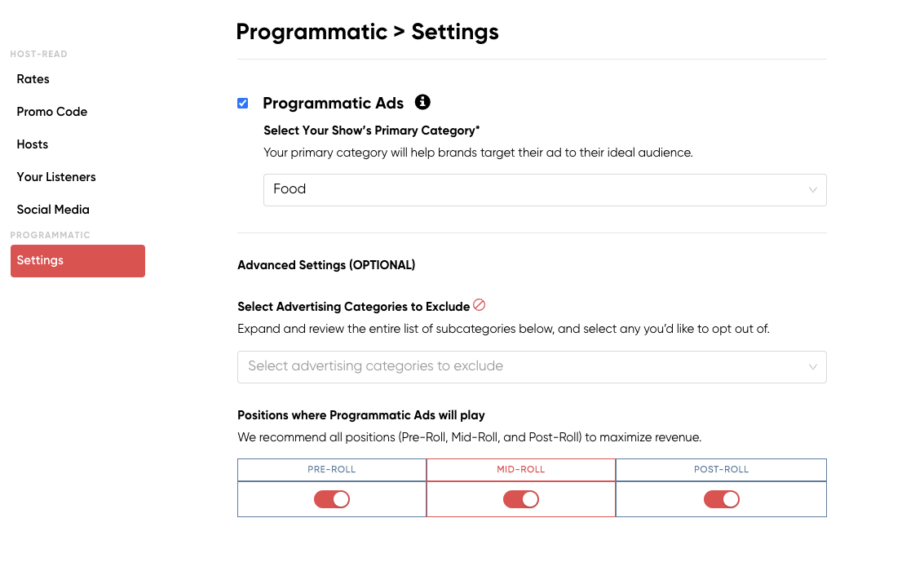The height and width of the screenshot is (580, 924).
Task: Click the Programmatic Ads info icon
Action: tap(422, 102)
